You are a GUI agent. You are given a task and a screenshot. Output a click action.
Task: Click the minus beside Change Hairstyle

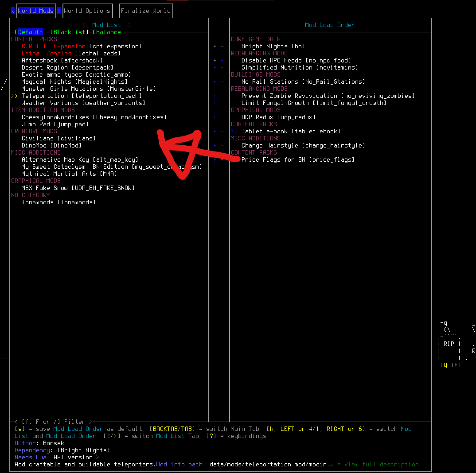pos(222,146)
